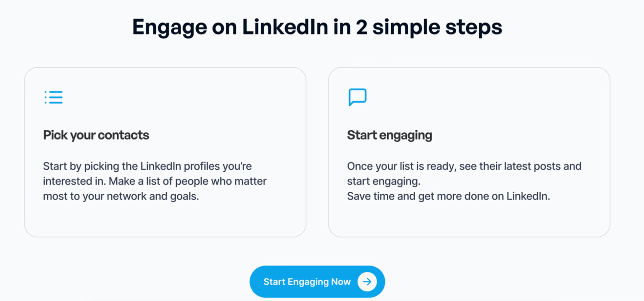
Task: Click the word "Engage" in the headline
Action: [170, 28]
